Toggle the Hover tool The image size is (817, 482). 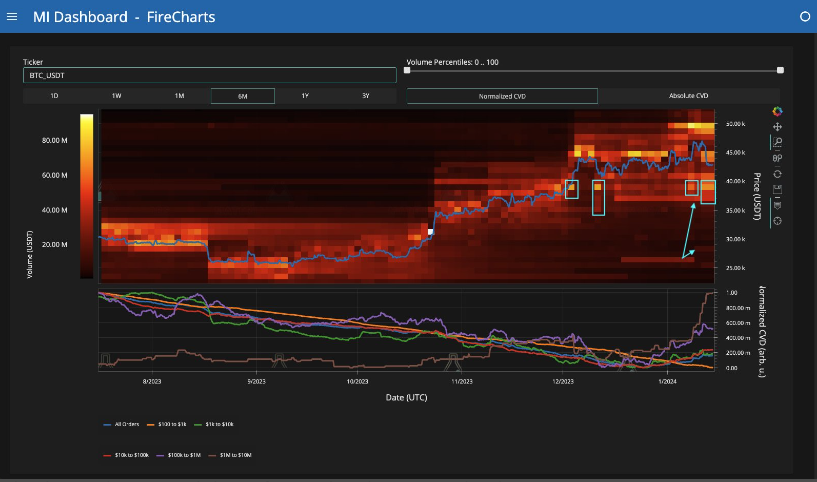[777, 205]
